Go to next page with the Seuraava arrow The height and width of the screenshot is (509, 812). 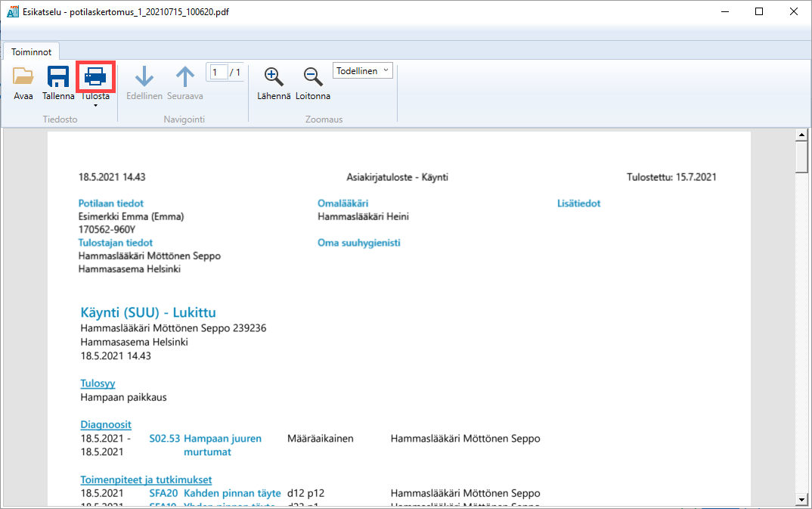pos(185,82)
